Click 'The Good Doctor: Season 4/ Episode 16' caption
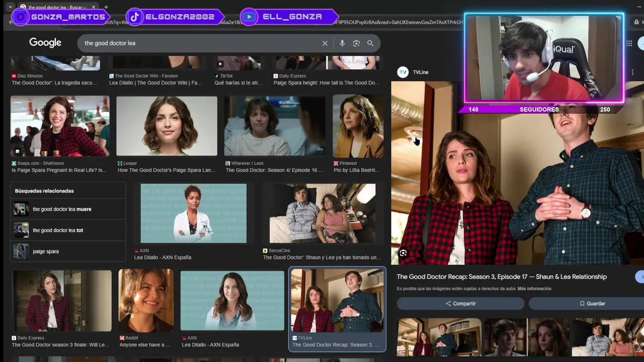Viewport: 644px width, 362px height. click(275, 170)
